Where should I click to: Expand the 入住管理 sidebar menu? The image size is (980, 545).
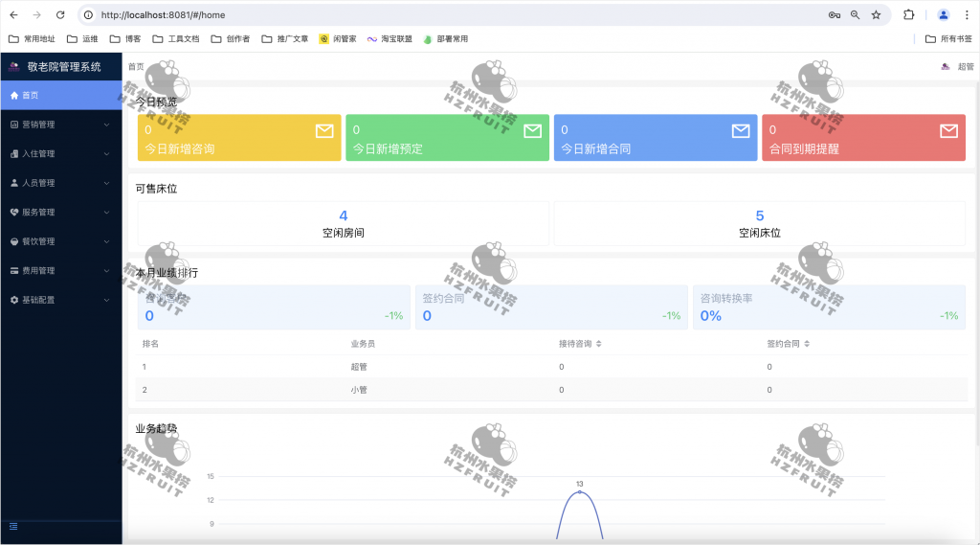[61, 154]
